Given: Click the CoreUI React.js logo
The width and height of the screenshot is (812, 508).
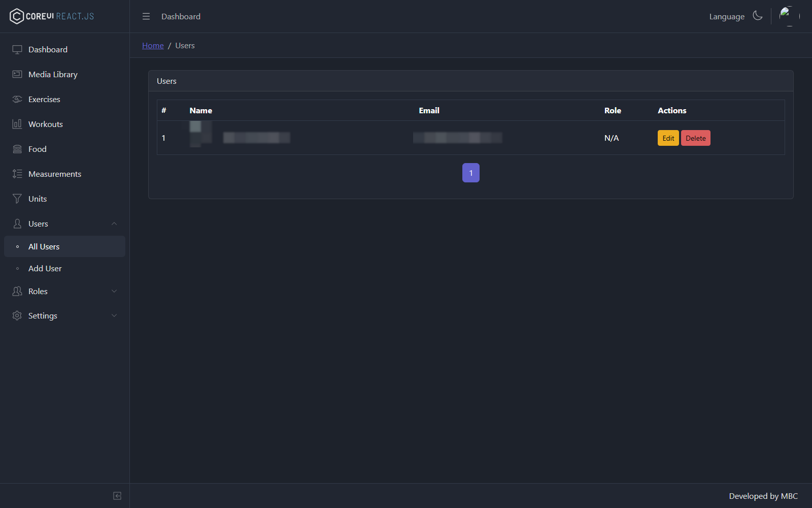Looking at the screenshot, I should coord(52,16).
